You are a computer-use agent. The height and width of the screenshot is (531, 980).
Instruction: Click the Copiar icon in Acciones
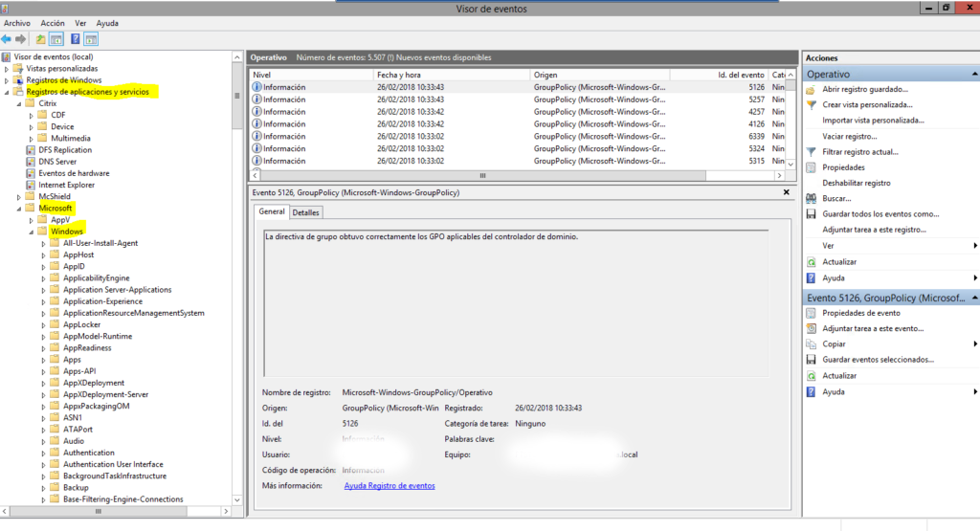pyautogui.click(x=812, y=344)
